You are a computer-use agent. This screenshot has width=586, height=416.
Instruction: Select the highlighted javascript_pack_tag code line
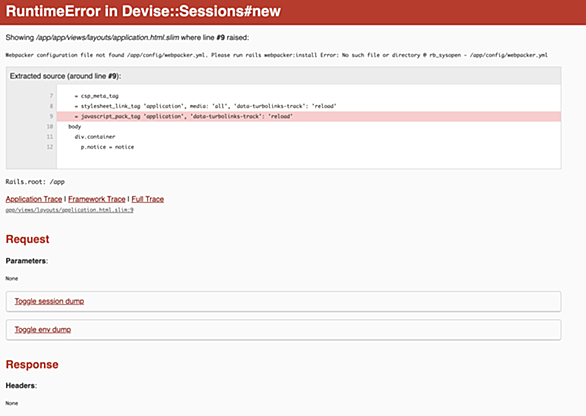tap(309, 117)
